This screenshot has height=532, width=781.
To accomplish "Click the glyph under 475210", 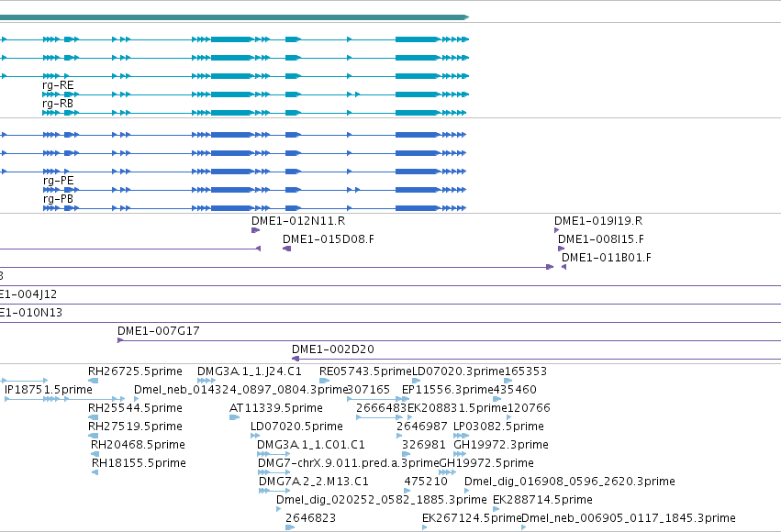I will pos(407,491).
